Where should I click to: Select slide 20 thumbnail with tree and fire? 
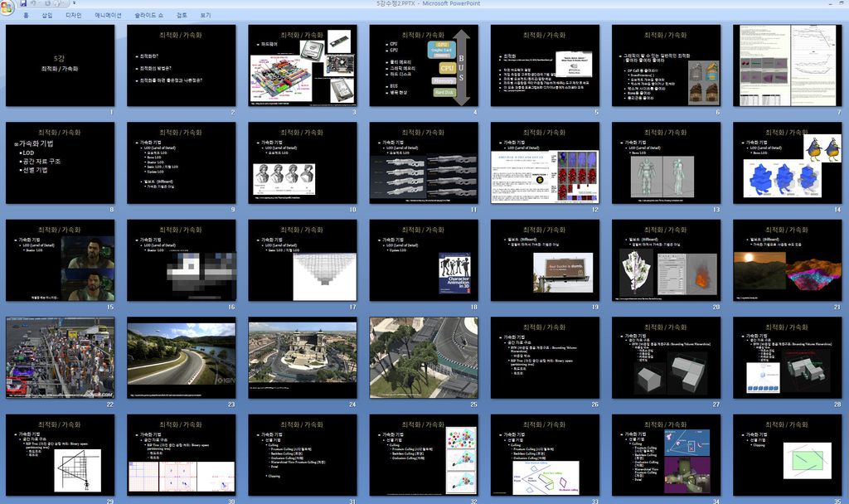point(667,260)
